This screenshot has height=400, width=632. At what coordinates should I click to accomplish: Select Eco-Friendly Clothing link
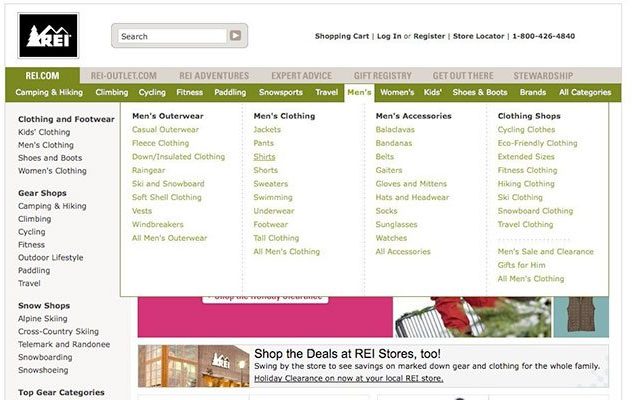537,143
